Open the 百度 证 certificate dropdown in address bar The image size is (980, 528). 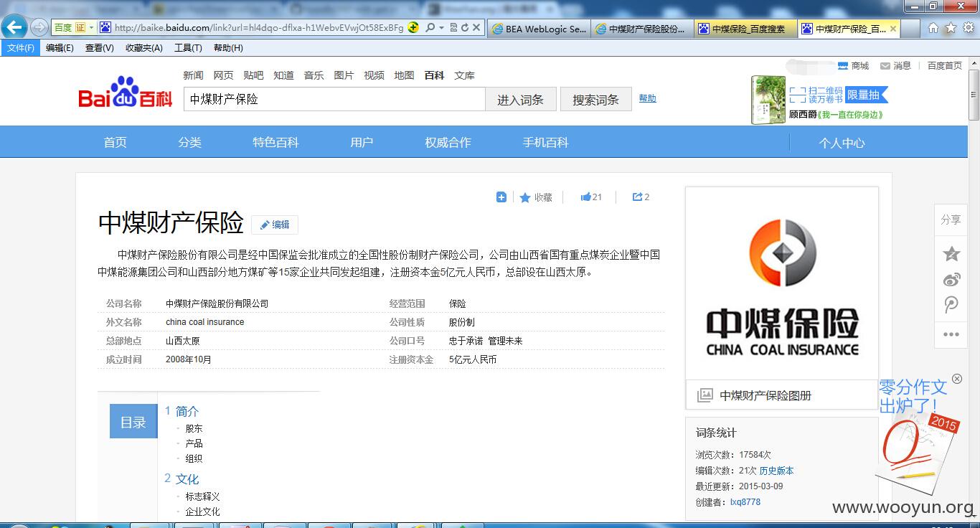(75, 28)
